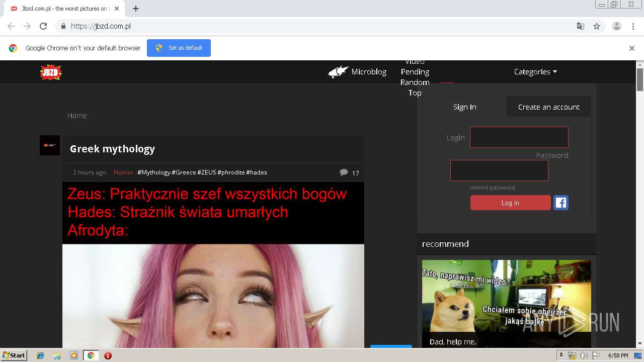Open Internet Explorer from the taskbar

(40, 355)
